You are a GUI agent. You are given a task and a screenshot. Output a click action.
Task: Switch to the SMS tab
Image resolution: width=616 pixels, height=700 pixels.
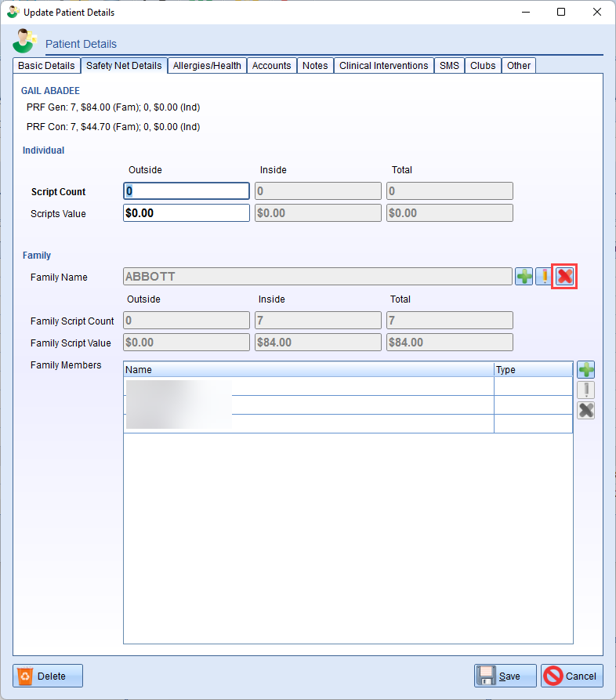coord(449,66)
